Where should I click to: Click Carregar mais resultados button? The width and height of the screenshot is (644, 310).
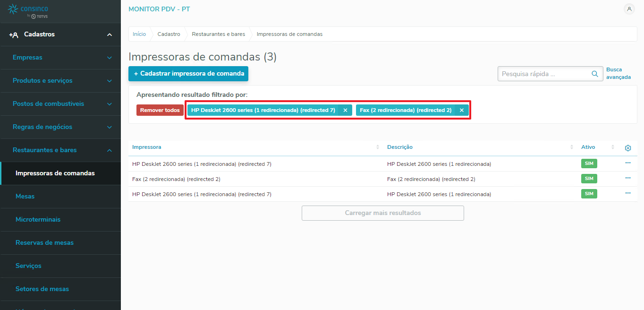pos(383,213)
